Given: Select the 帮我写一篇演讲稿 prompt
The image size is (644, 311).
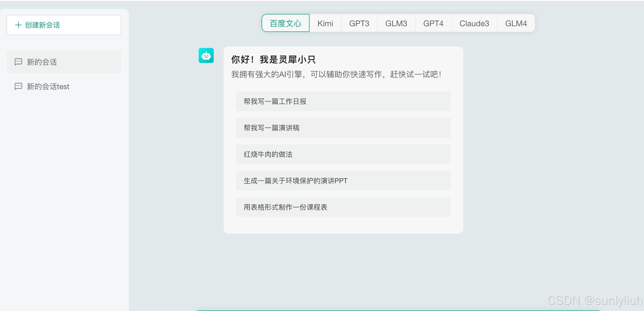Looking at the screenshot, I should pyautogui.click(x=343, y=128).
